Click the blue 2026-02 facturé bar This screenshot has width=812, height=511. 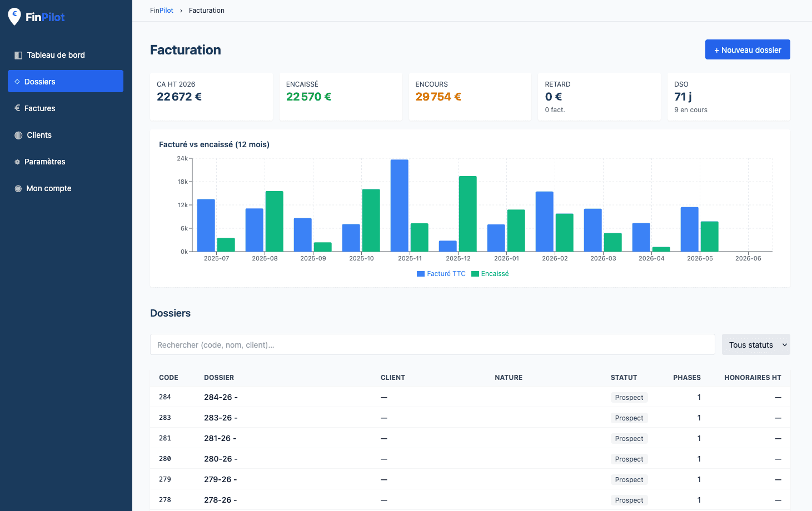click(545, 222)
